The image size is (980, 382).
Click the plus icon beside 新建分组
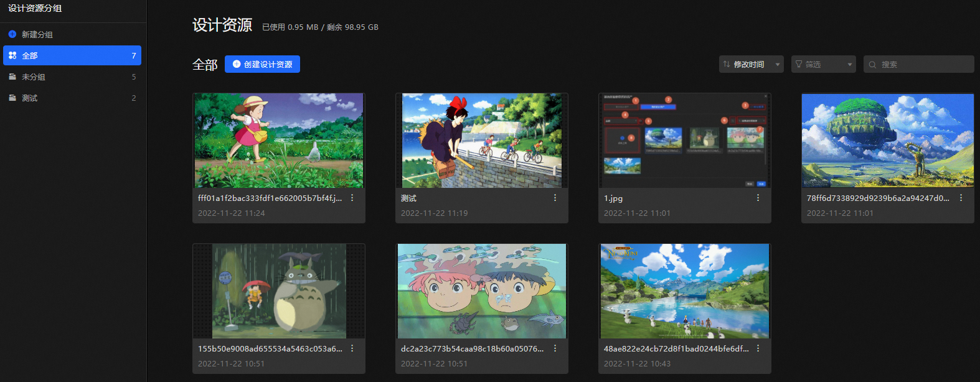click(12, 34)
